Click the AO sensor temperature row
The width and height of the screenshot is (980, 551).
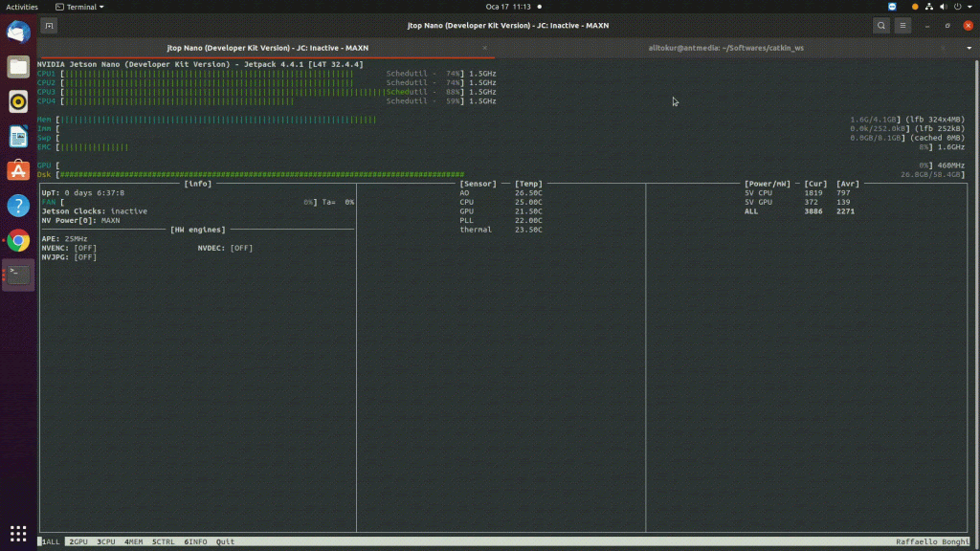(501, 193)
